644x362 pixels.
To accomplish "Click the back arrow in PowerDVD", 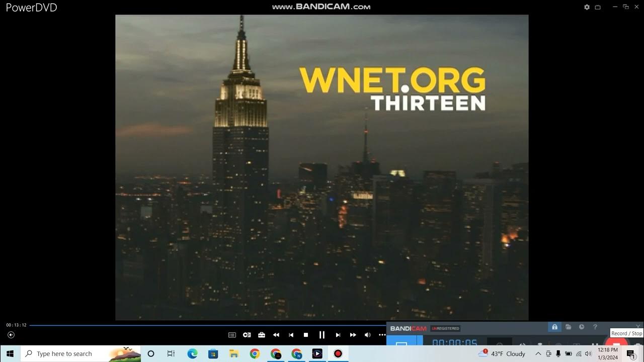I will (11, 335).
